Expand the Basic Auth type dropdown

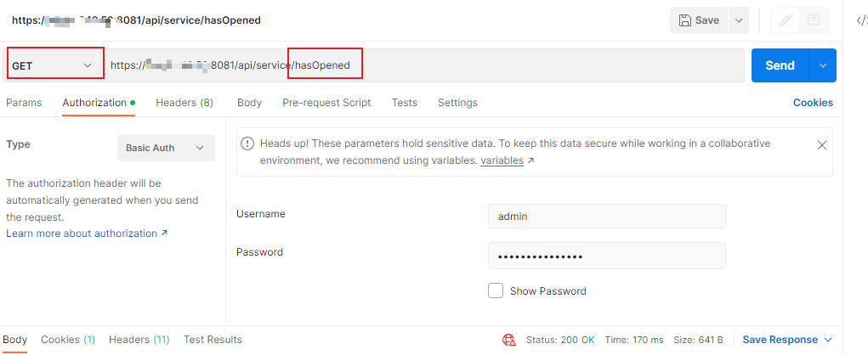(166, 148)
